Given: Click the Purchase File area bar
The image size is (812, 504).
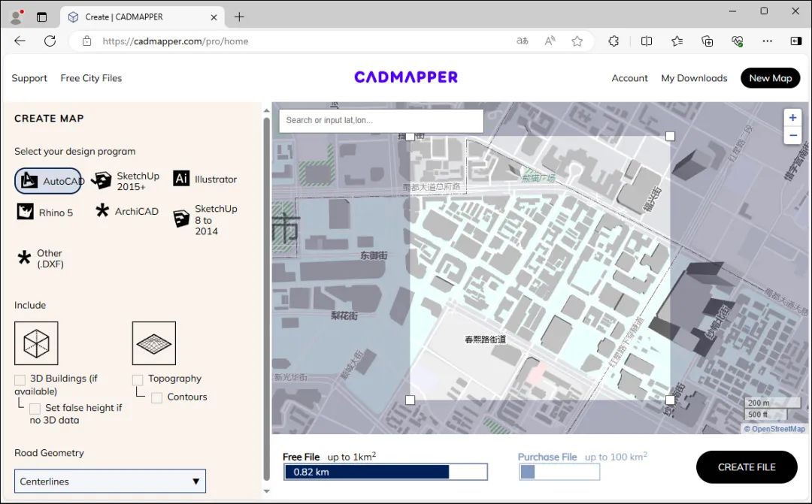Looking at the screenshot, I should coord(559,472).
